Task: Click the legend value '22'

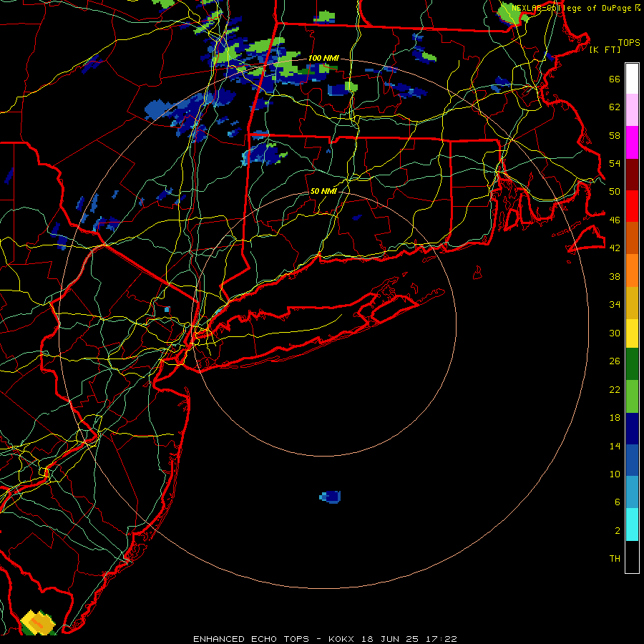Action: (x=615, y=389)
